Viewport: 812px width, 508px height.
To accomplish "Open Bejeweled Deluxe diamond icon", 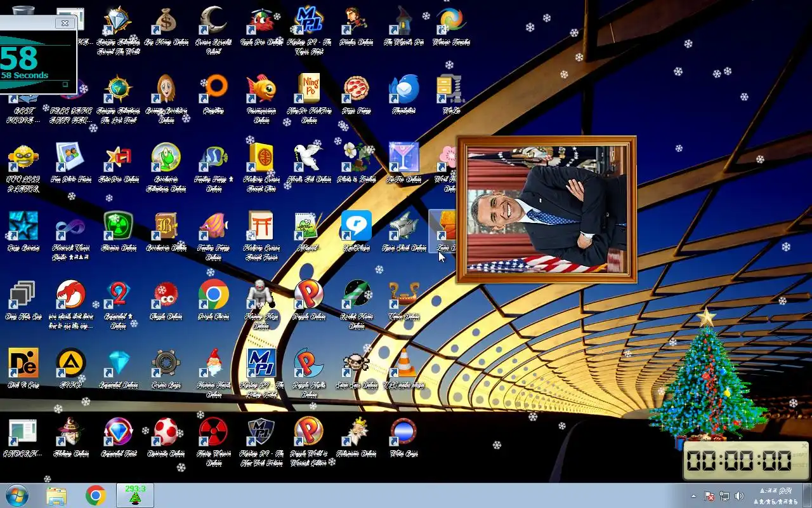I will point(118,363).
